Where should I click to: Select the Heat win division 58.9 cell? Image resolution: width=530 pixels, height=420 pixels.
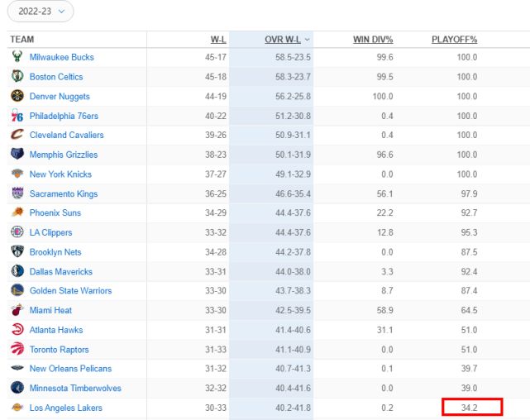coord(384,310)
